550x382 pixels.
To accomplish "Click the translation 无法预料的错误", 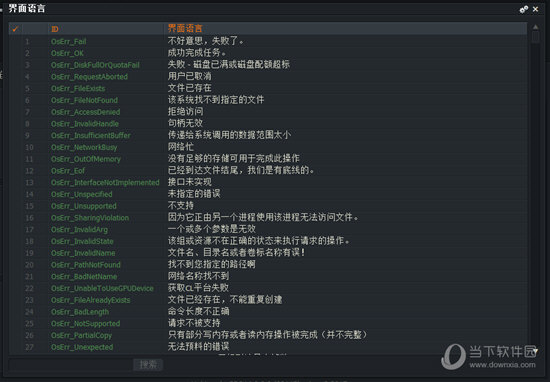I will click(198, 347).
